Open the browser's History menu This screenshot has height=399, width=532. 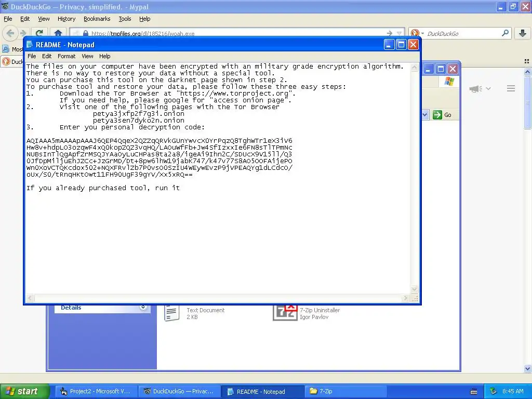click(66, 19)
